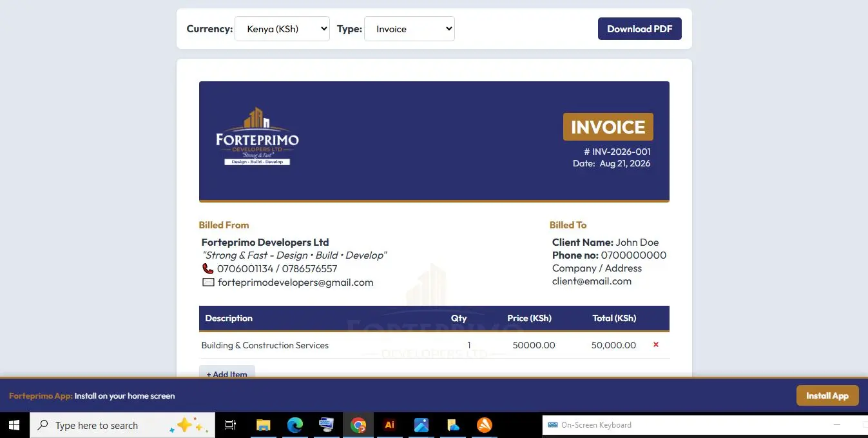The width and height of the screenshot is (868, 438).
Task: Click the Install App button
Action: 827,395
